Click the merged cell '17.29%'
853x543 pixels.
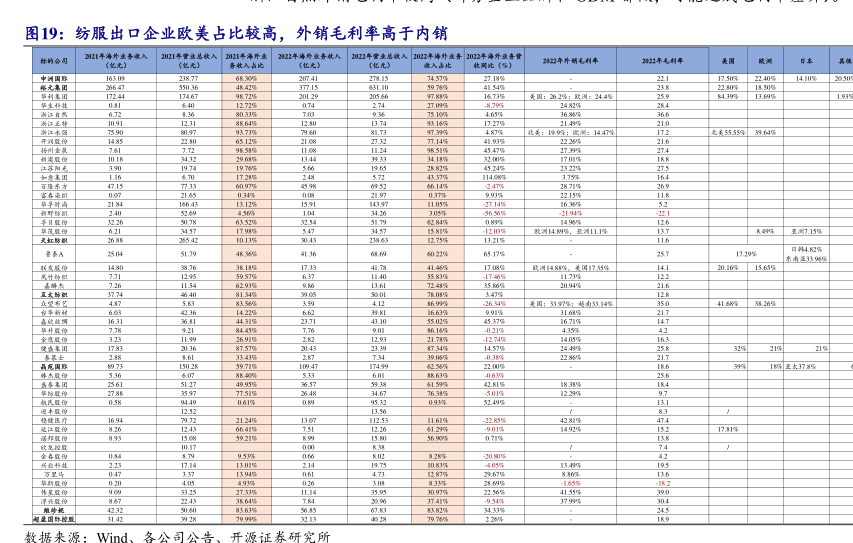click(746, 254)
